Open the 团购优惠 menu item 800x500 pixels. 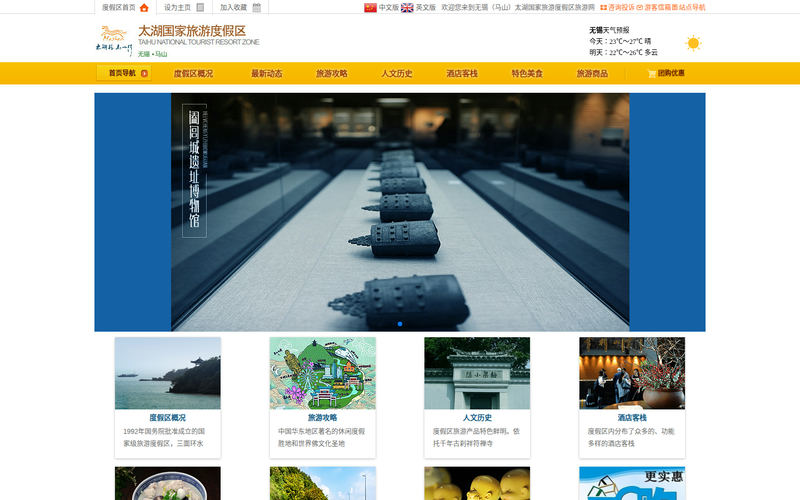[671, 73]
